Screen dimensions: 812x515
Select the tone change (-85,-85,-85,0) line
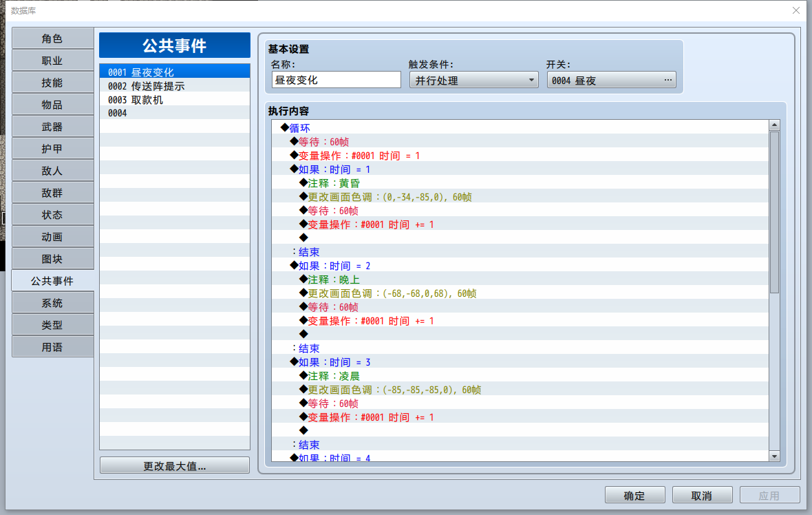point(520,389)
